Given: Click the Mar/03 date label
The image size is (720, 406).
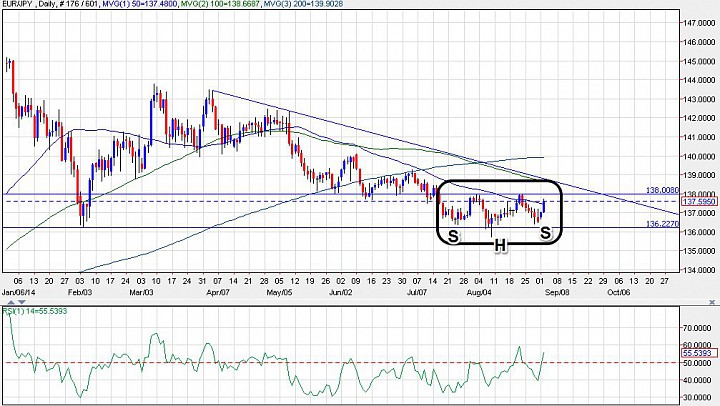Looking at the screenshot, I should [141, 292].
